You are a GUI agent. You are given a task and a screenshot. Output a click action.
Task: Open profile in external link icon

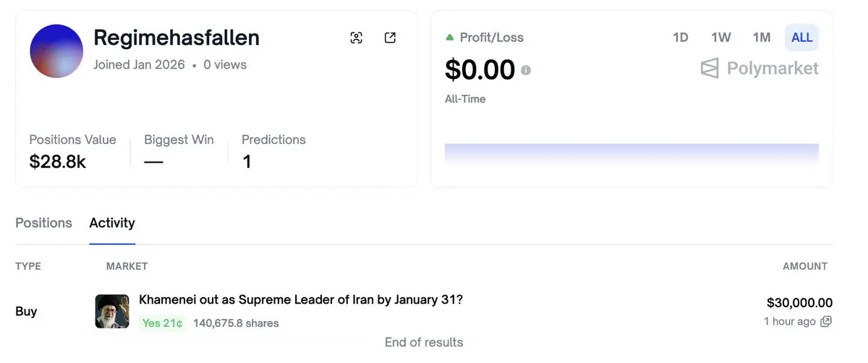click(390, 38)
